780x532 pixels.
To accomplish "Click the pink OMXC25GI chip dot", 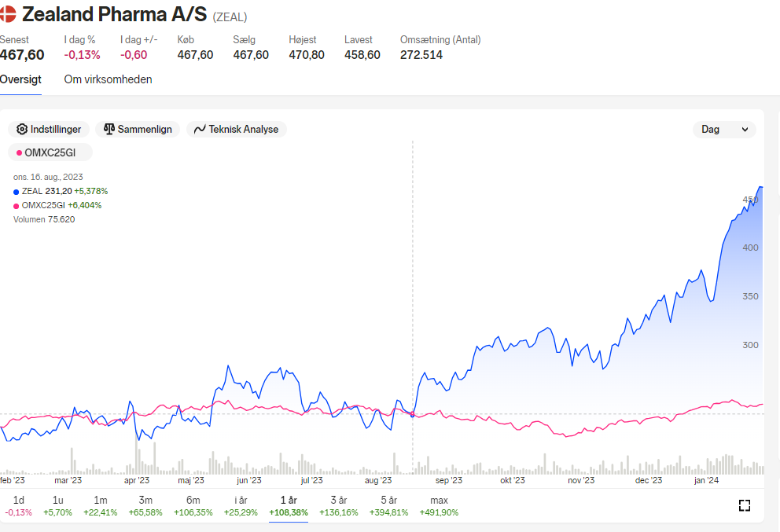I will 19,153.
